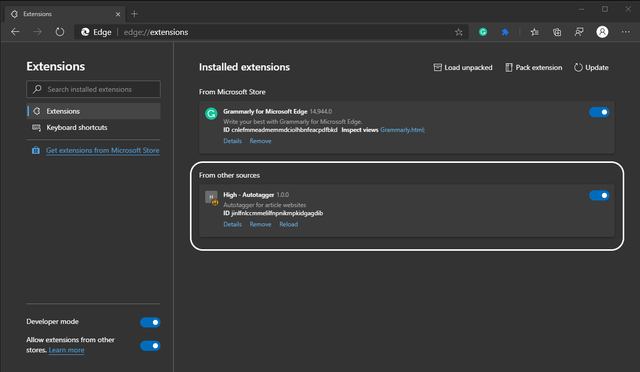Click Load unpacked button
Viewport: 640px width, 372px height.
click(x=463, y=67)
